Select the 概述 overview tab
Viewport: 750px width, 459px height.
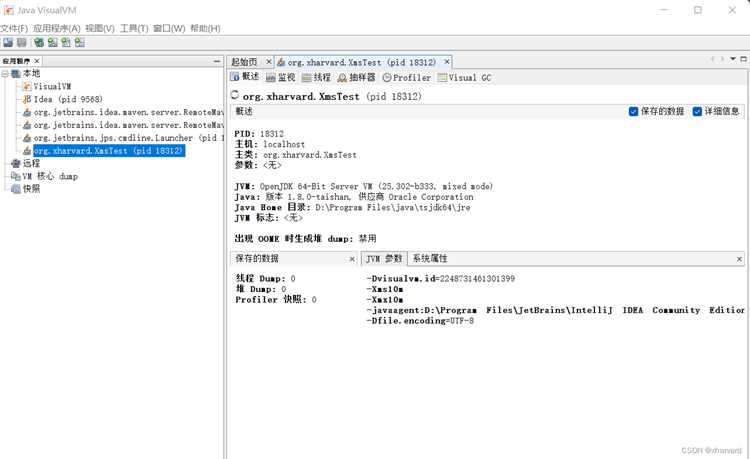(244, 77)
